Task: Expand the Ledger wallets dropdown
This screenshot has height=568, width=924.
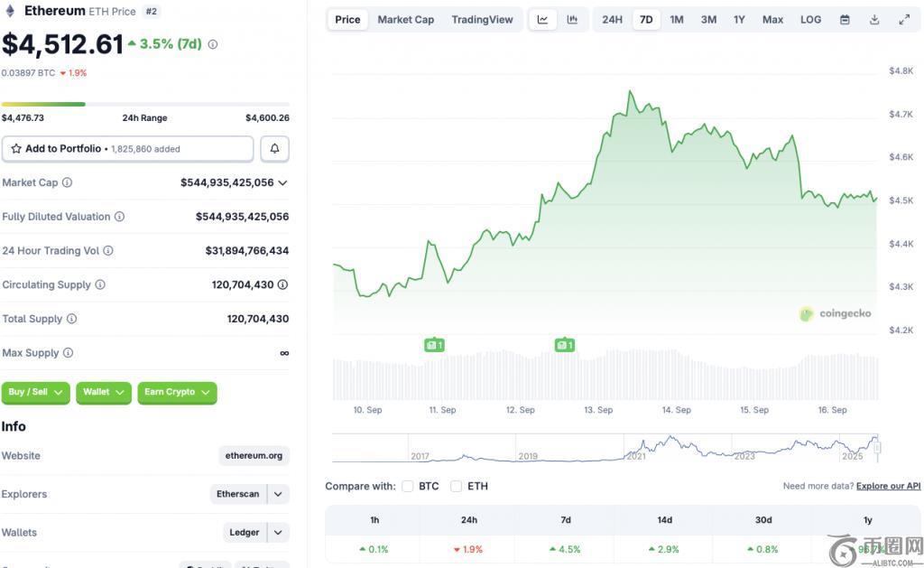Action: point(279,532)
